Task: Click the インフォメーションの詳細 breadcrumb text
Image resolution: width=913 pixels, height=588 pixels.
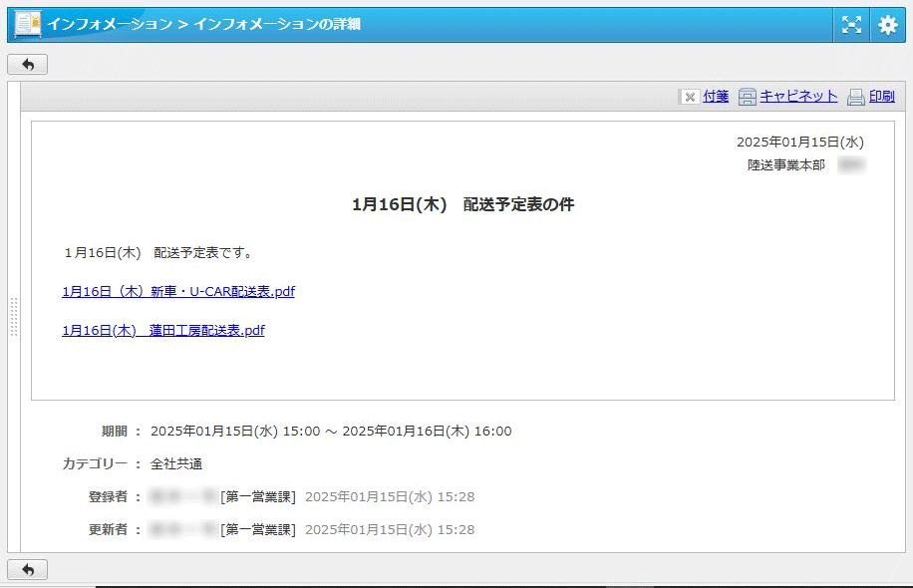Action: (x=277, y=24)
